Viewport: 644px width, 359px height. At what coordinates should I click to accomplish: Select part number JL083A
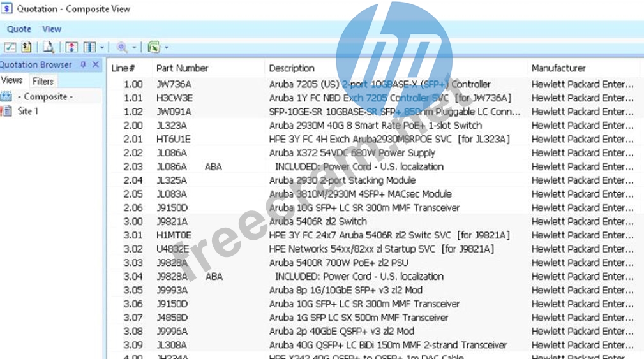point(172,194)
